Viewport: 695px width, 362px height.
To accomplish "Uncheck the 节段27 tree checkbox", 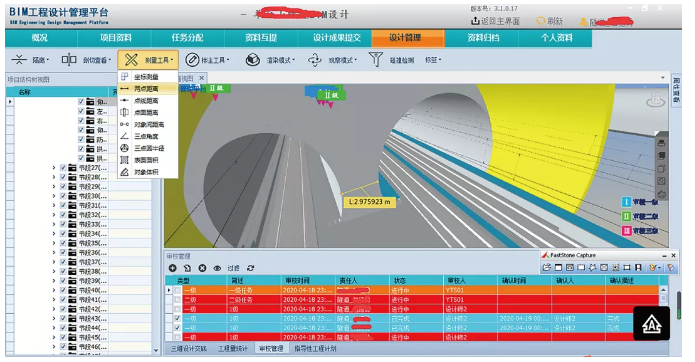I will (63, 167).
